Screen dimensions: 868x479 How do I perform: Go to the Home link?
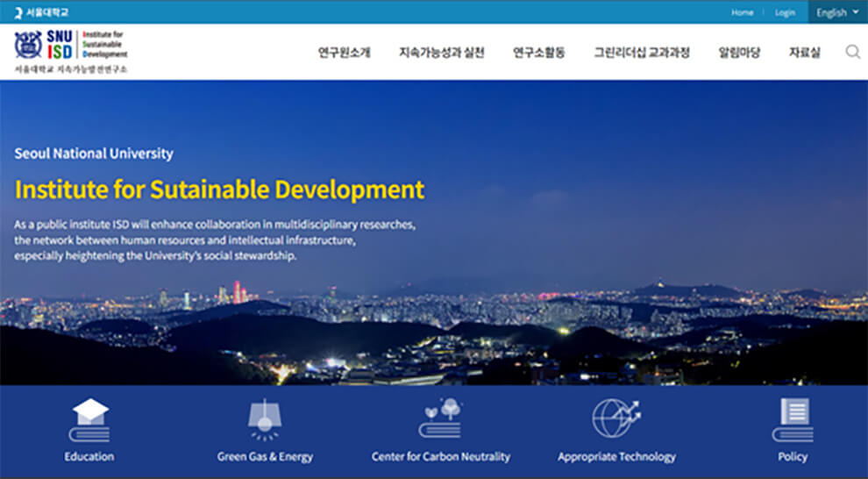pyautogui.click(x=742, y=12)
